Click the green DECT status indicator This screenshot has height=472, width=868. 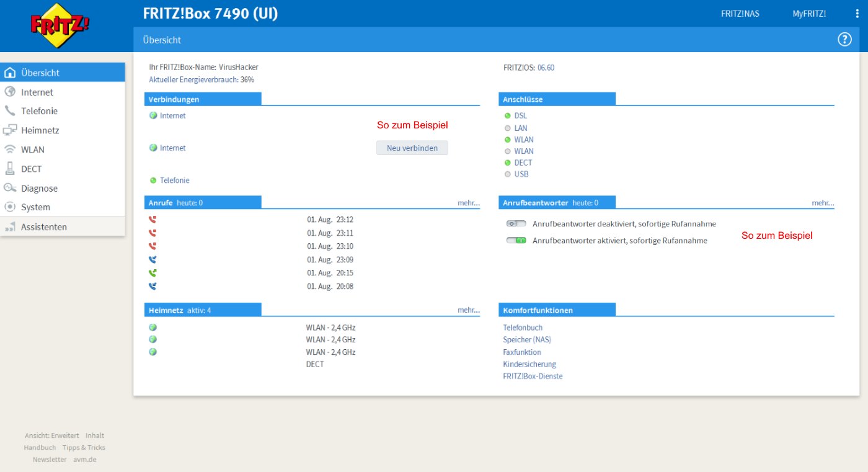click(x=508, y=163)
